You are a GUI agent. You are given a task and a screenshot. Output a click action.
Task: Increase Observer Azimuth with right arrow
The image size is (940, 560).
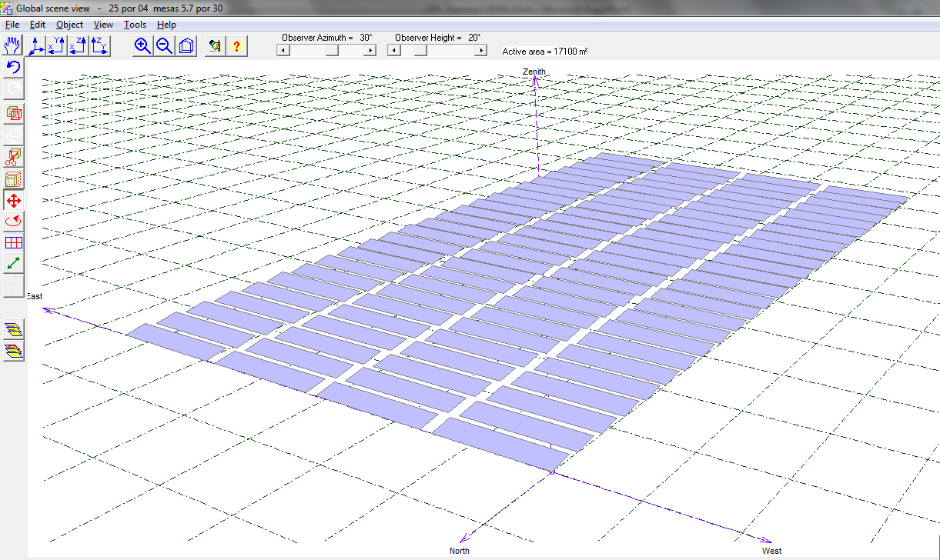(x=370, y=50)
